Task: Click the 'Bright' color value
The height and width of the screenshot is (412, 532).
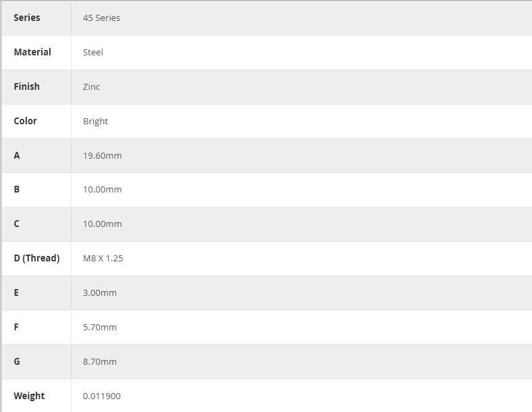Action: click(95, 122)
